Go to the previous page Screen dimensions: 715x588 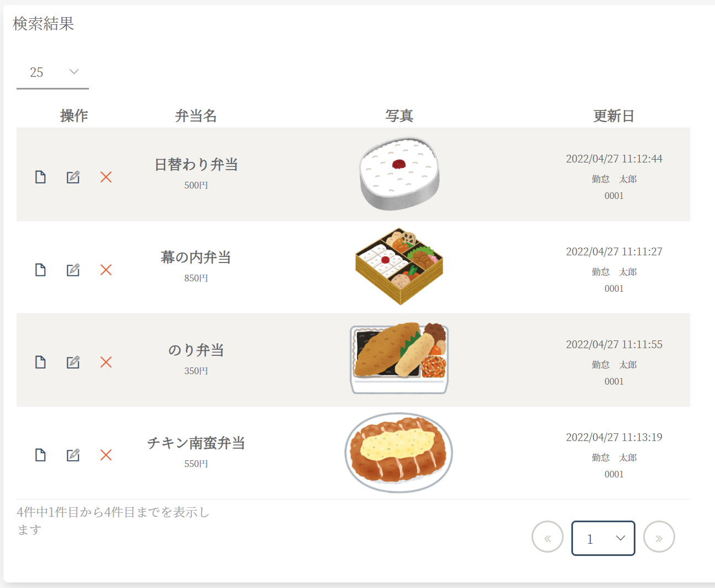548,537
